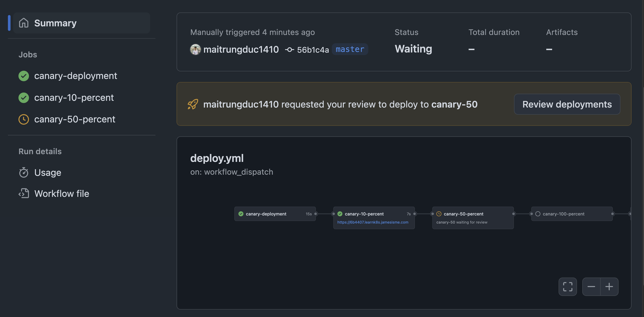Click the green check beside sidebar canary-deployment

coord(24,76)
